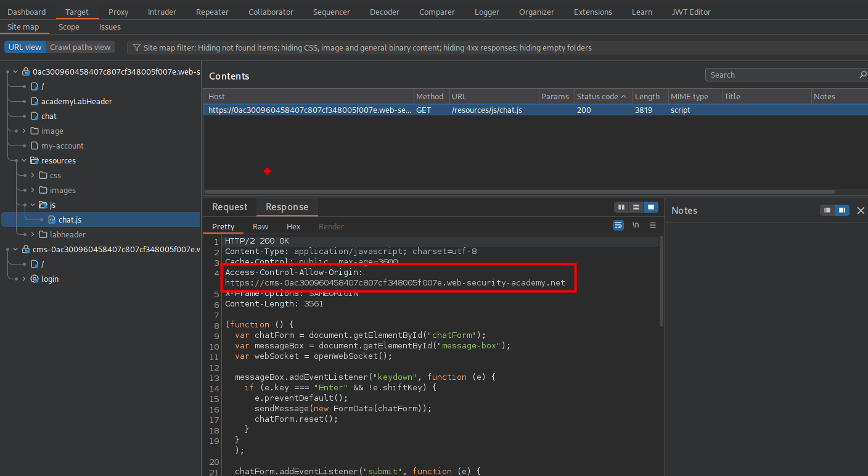The height and width of the screenshot is (476, 868).
Task: Close the Notes panel
Action: click(861, 210)
